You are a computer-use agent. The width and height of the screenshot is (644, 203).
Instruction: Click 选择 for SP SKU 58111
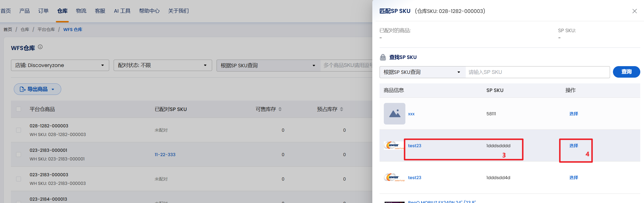pyautogui.click(x=574, y=114)
